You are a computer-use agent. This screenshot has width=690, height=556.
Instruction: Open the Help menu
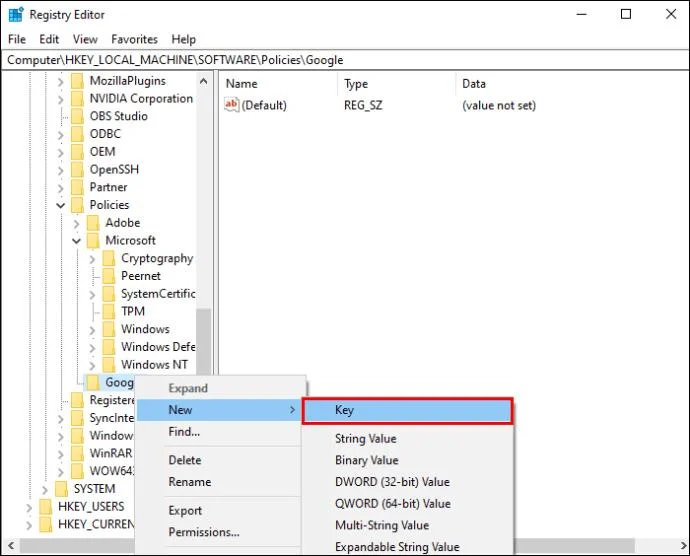click(184, 39)
